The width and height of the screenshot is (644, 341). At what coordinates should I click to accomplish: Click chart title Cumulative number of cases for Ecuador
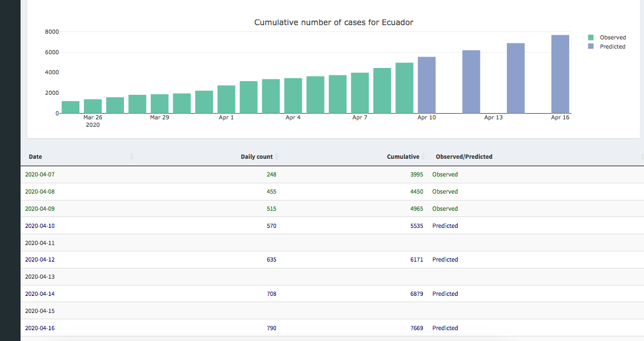click(333, 22)
